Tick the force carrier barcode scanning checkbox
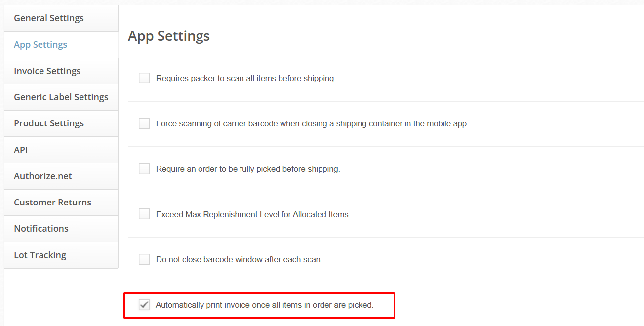Viewport: 644px width, 326px height. [x=144, y=123]
